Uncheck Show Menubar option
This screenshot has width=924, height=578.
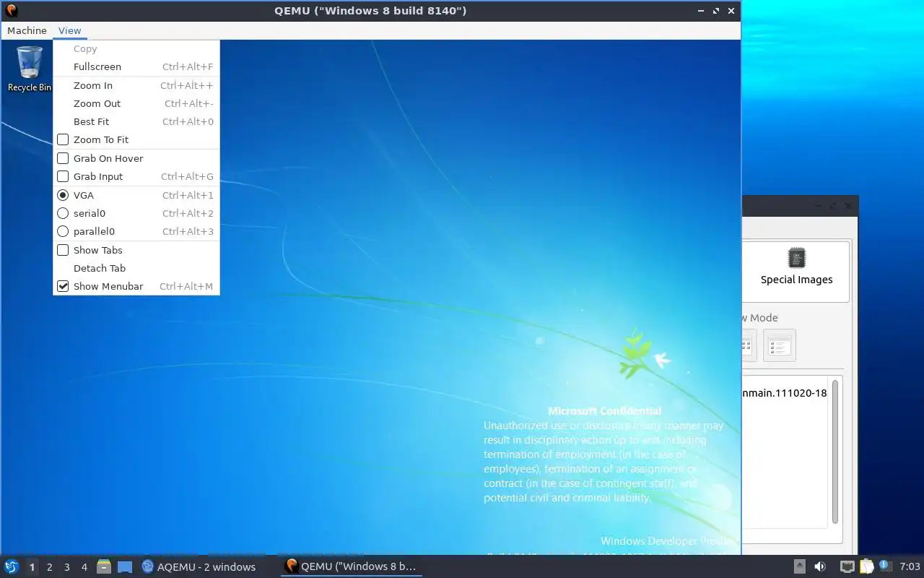tap(63, 286)
